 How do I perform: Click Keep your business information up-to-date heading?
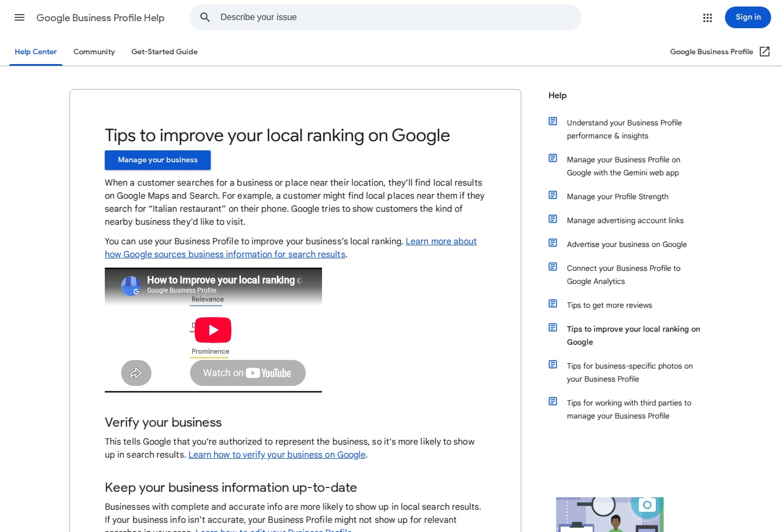[231, 487]
